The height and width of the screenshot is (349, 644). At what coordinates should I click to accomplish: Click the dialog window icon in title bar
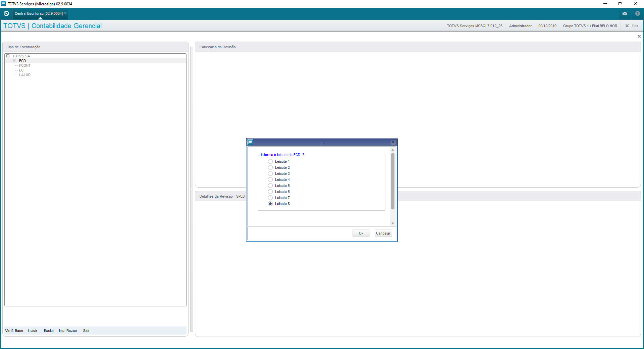click(250, 142)
